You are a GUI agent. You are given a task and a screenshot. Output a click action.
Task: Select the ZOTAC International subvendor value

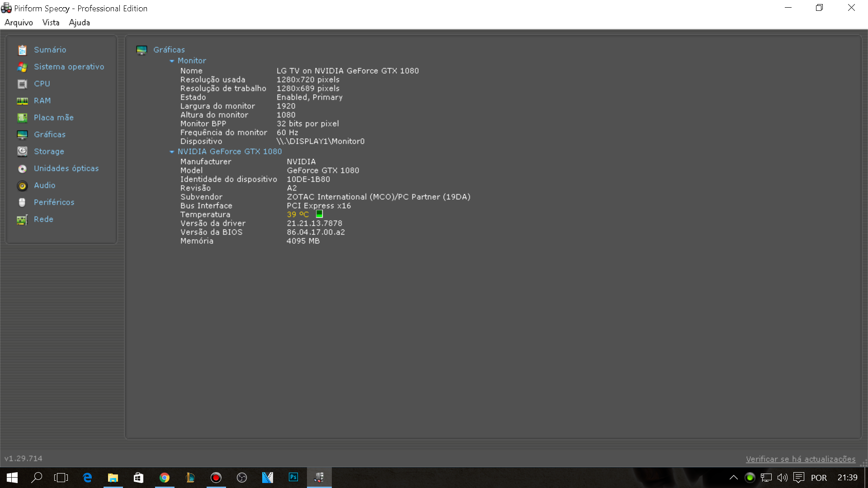[x=378, y=197]
